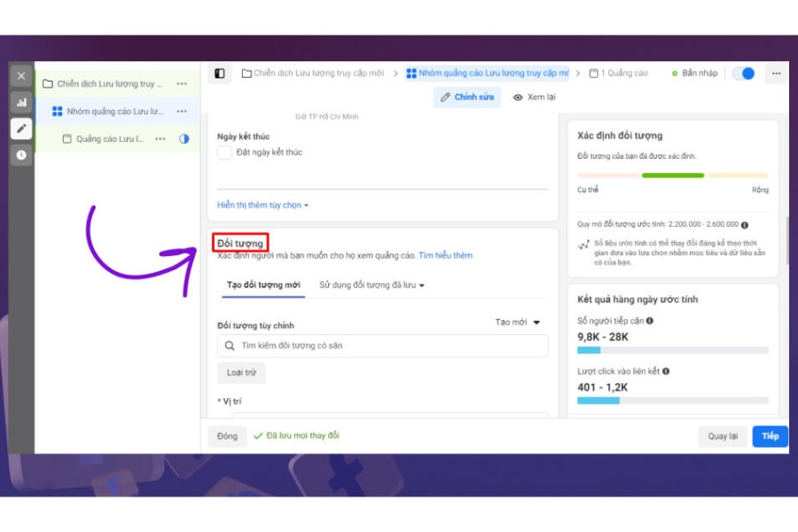
Task: Open more options for the campaign row
Action: (x=182, y=83)
